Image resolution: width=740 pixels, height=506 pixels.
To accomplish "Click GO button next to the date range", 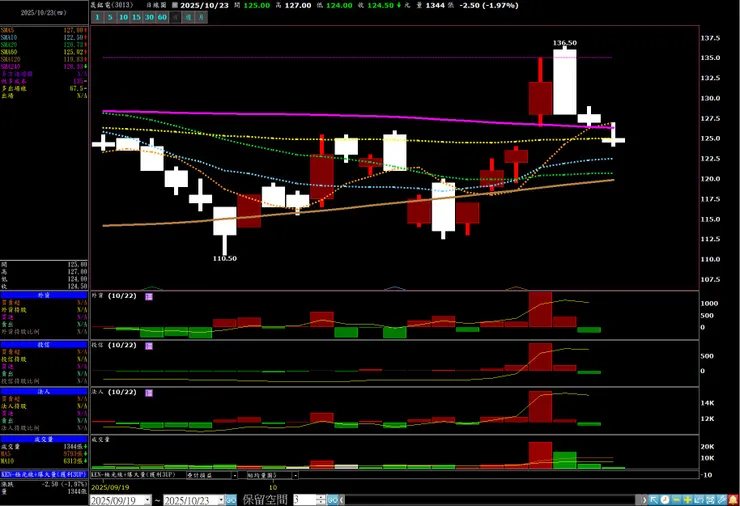I will [x=231, y=500].
